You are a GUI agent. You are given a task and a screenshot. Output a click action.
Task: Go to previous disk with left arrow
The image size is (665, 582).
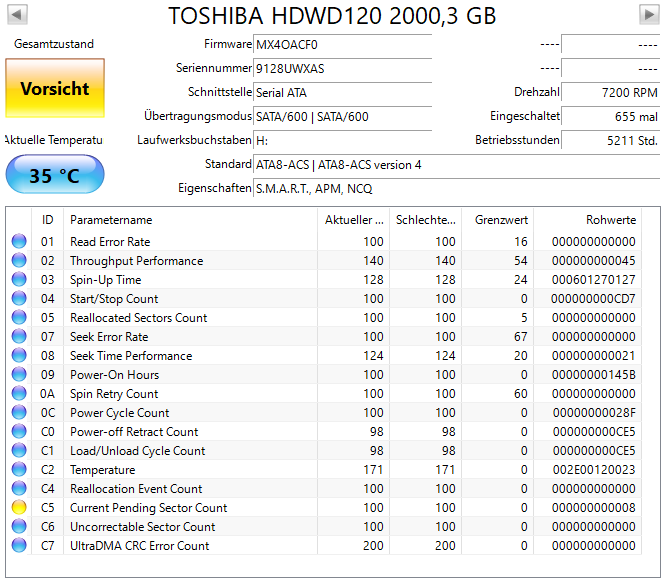(17, 14)
